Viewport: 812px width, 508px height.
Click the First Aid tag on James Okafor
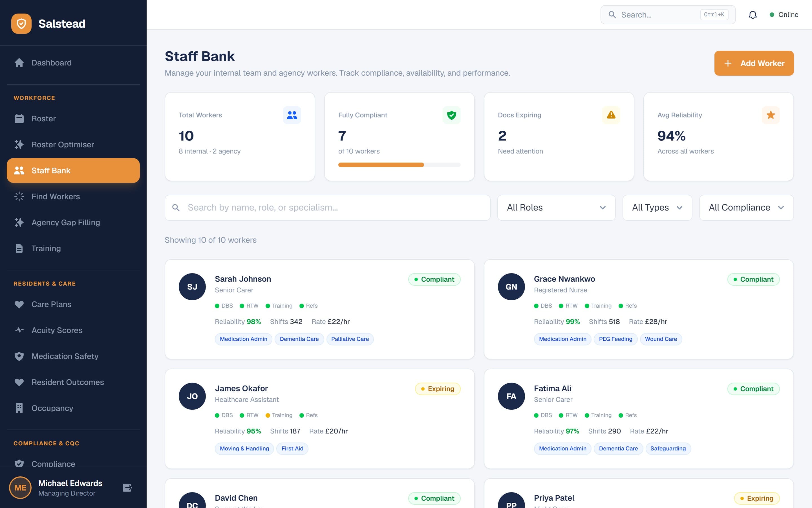[292, 448]
